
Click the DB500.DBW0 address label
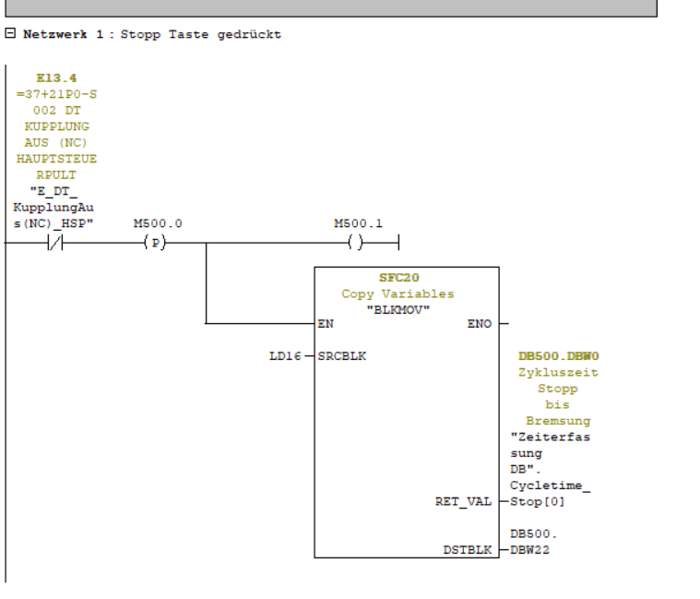pos(557,355)
